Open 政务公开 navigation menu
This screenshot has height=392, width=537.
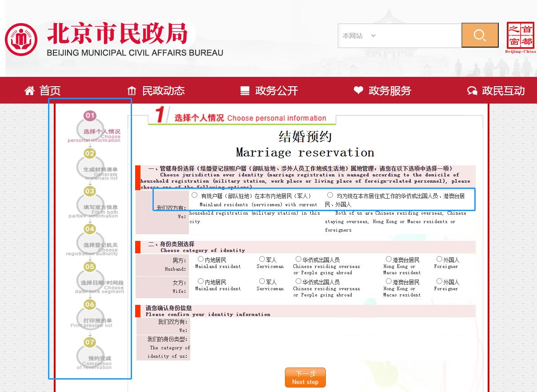[269, 91]
